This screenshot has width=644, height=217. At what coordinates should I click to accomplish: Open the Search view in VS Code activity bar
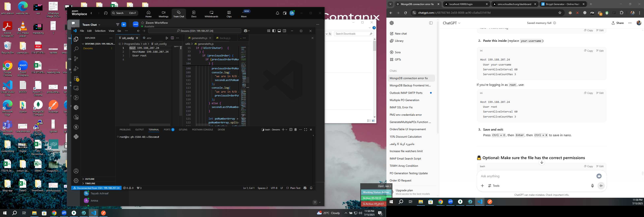[76, 49]
